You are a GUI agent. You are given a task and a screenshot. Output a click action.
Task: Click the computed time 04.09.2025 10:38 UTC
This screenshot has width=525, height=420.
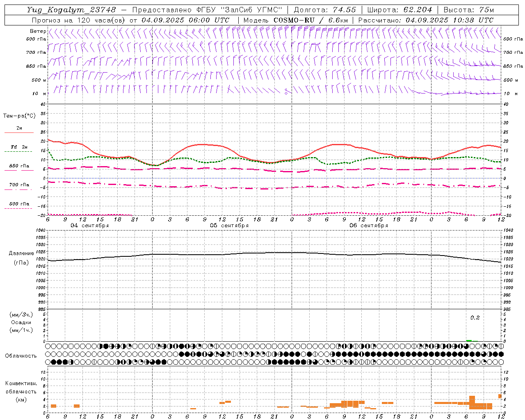pyautogui.click(x=450, y=20)
